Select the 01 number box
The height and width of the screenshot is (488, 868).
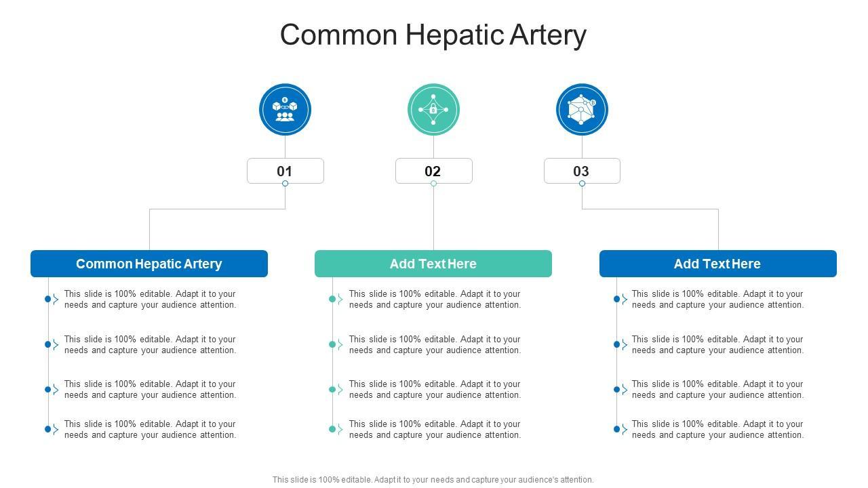[285, 171]
